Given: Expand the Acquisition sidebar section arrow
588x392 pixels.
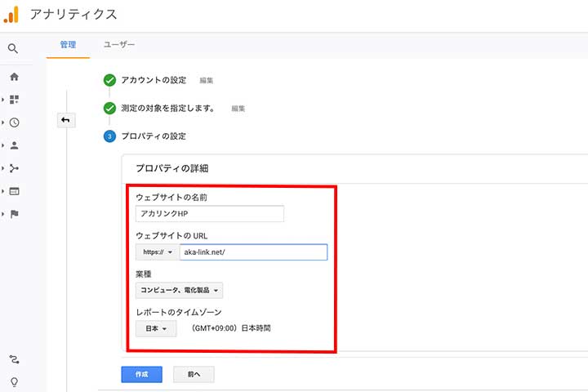Looking at the screenshot, I should [x=2, y=168].
